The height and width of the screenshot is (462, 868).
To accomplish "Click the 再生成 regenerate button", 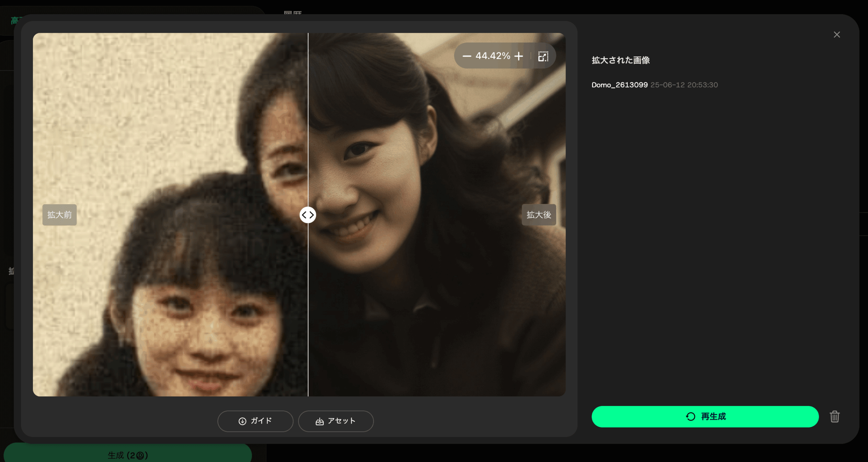I will (x=705, y=417).
